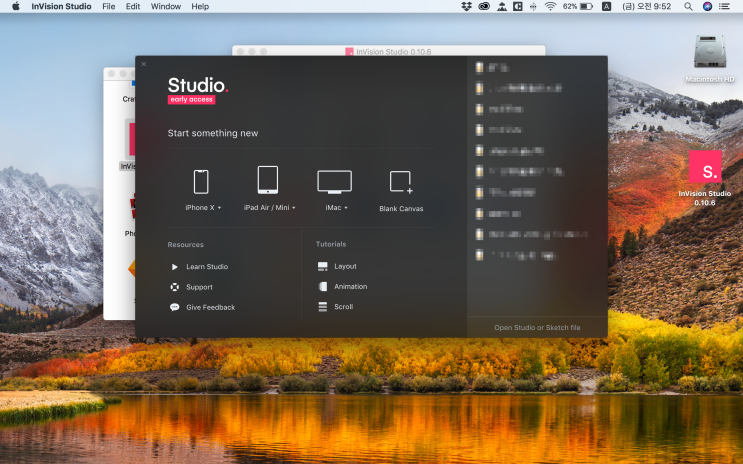Image resolution: width=743 pixels, height=464 pixels.
Task: Open the Animation tutorial
Action: tap(350, 287)
